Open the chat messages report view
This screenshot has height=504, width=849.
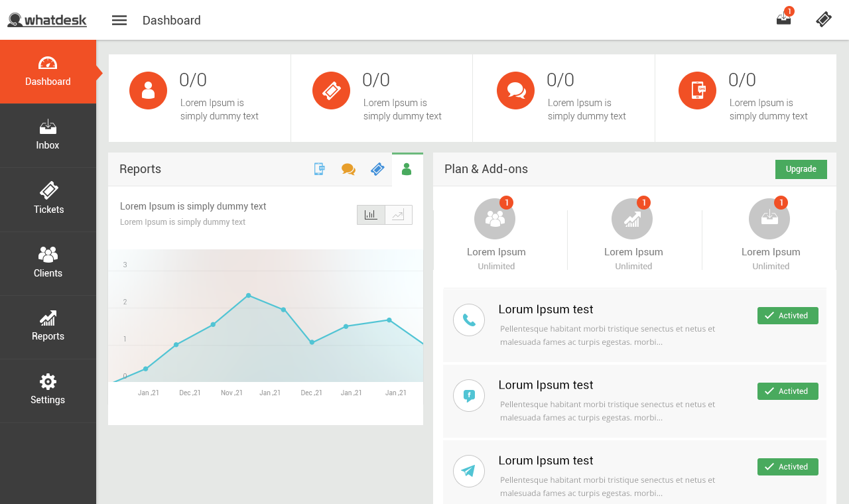click(x=348, y=169)
